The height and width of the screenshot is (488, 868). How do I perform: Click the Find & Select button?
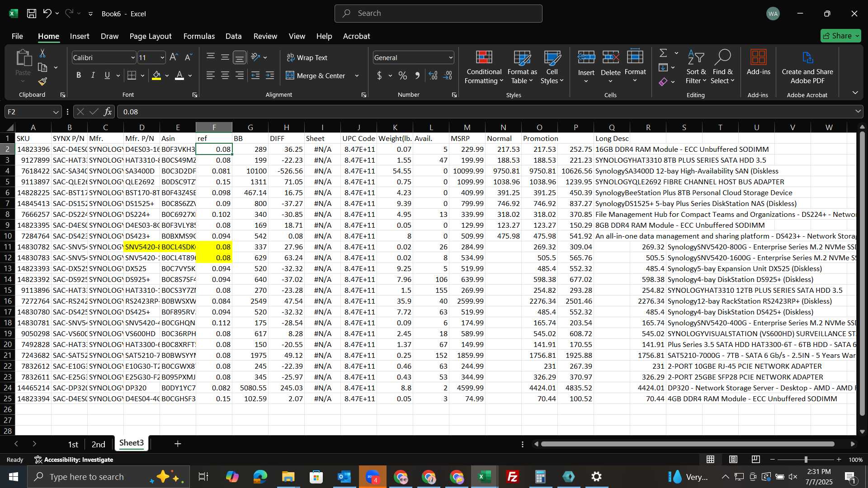tap(722, 67)
